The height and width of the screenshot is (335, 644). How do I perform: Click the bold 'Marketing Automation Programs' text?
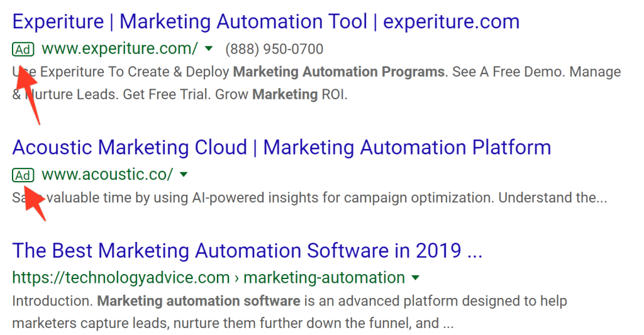tap(339, 72)
